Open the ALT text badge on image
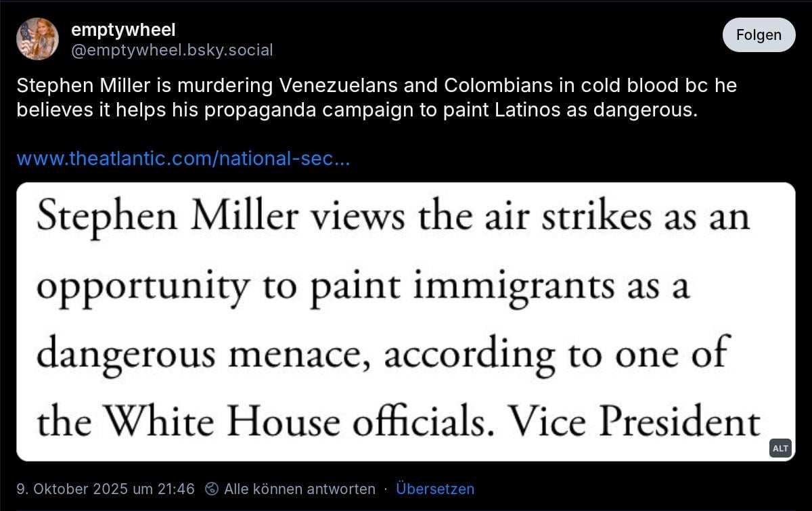This screenshot has width=812, height=511. coord(780,448)
